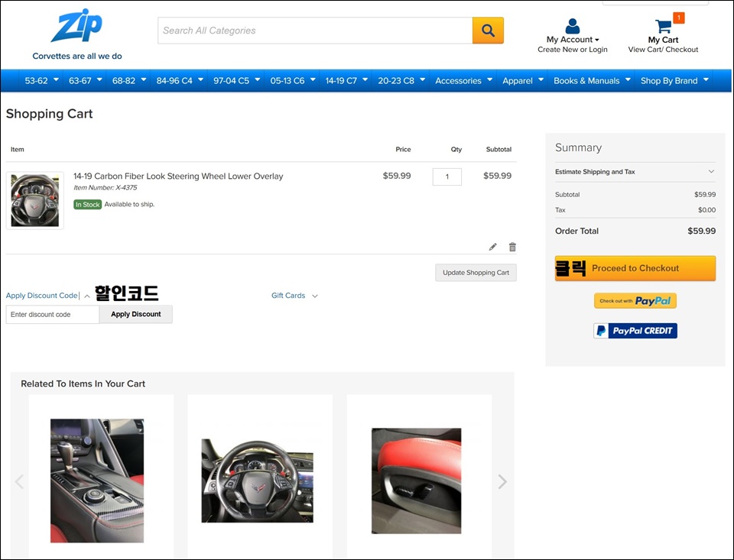Image resolution: width=734 pixels, height=560 pixels.
Task: Click the Create New or Login link
Action: (573, 50)
